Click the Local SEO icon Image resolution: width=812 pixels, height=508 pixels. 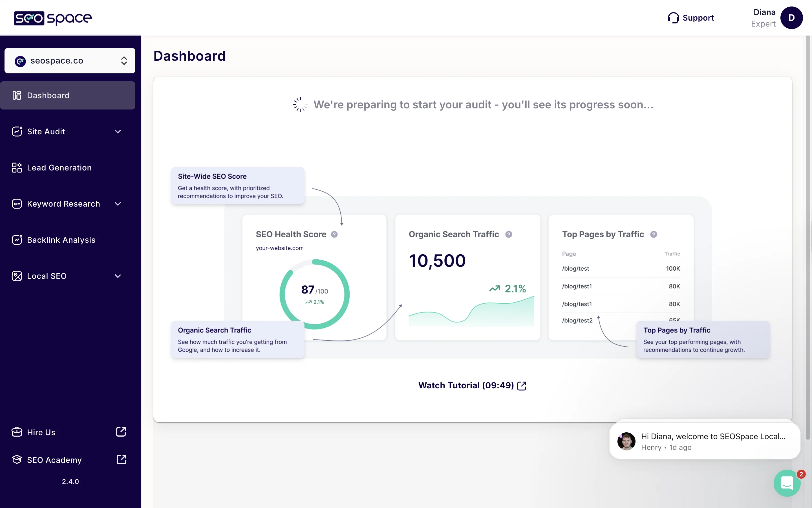pyautogui.click(x=17, y=276)
